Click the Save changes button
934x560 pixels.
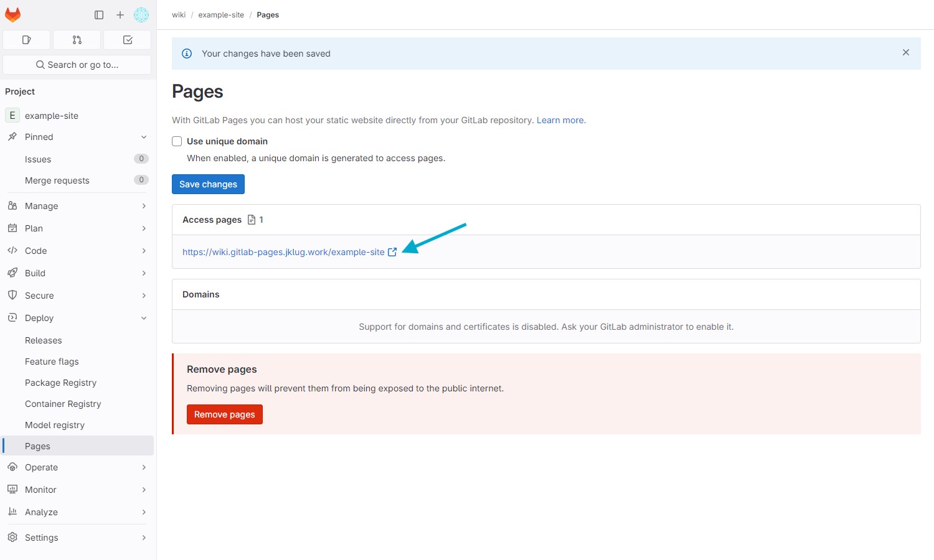[208, 184]
